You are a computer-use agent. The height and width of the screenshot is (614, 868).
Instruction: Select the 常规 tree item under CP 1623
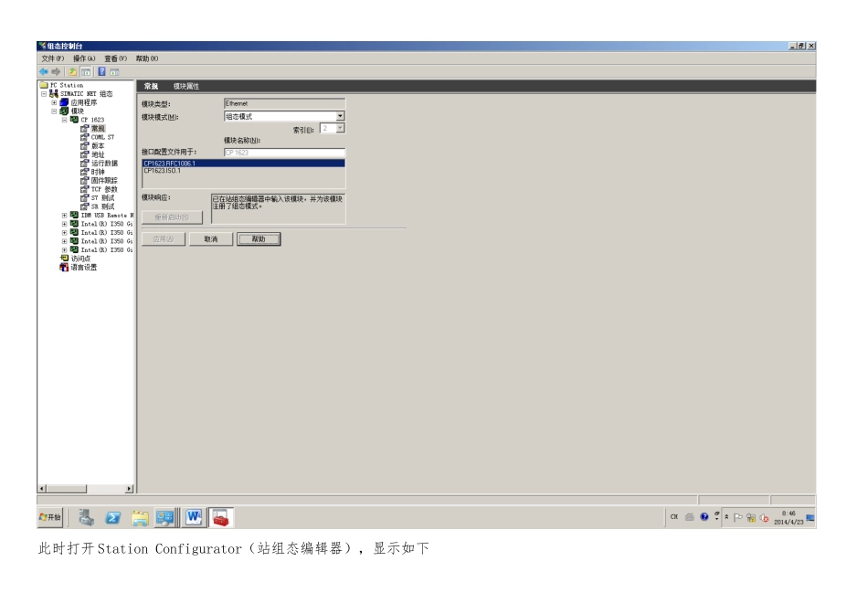pyautogui.click(x=98, y=129)
